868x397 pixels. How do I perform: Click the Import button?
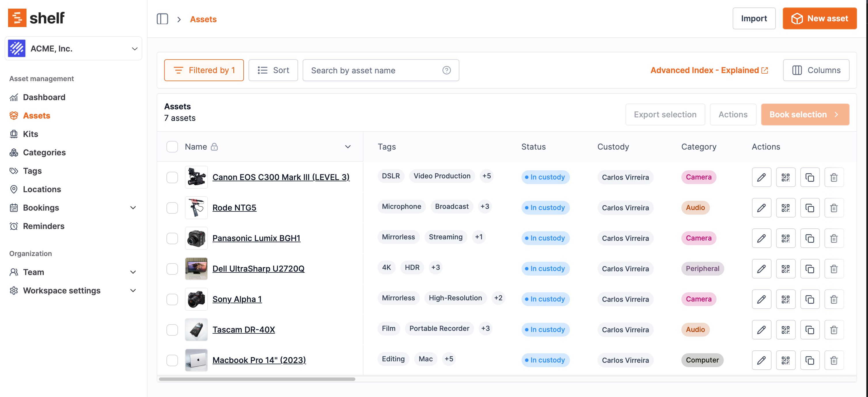[x=754, y=18]
